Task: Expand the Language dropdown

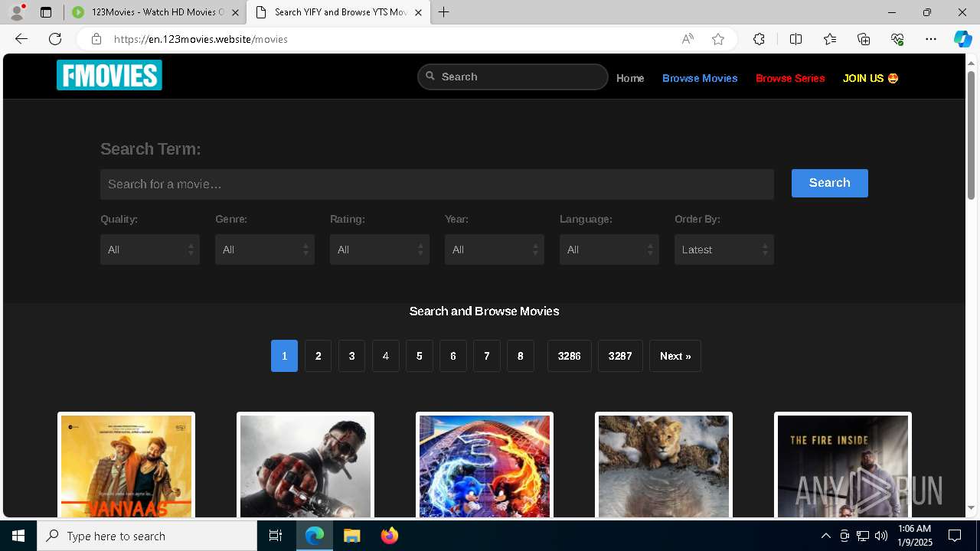Action: [609, 249]
